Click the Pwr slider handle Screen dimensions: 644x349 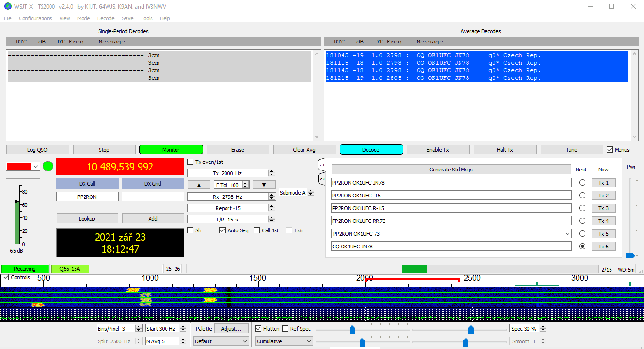pos(630,255)
